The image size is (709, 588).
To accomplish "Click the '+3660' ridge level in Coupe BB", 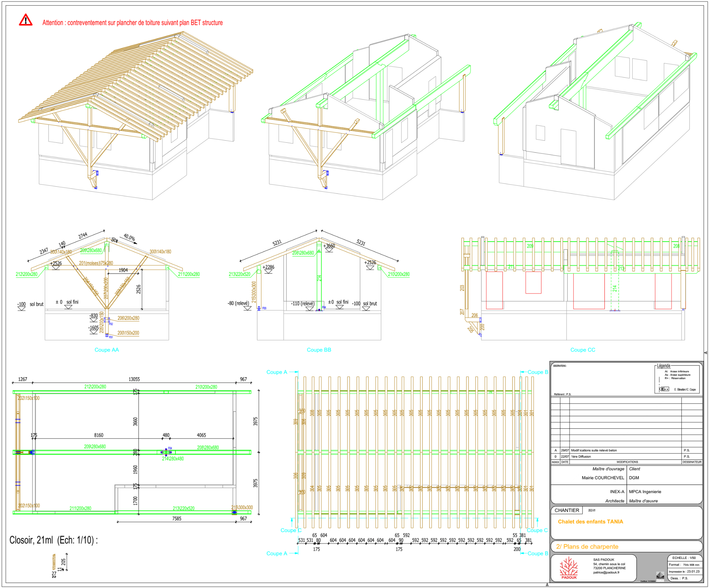I will click(x=329, y=246).
